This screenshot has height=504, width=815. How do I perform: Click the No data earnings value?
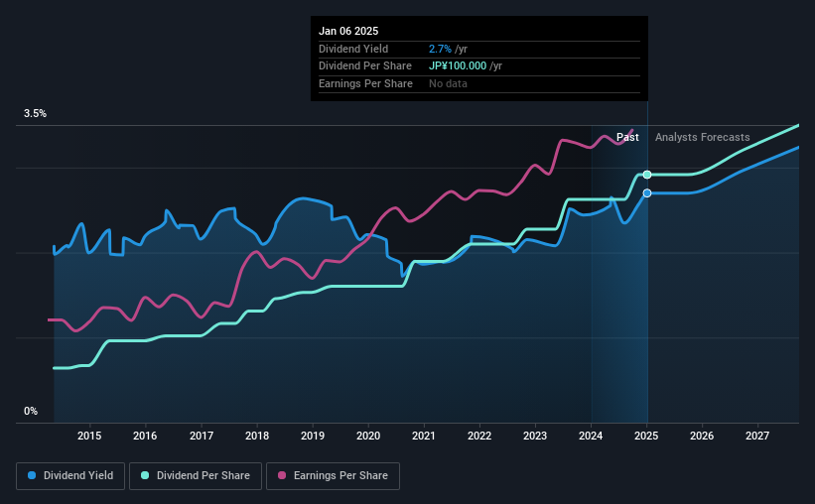(448, 83)
